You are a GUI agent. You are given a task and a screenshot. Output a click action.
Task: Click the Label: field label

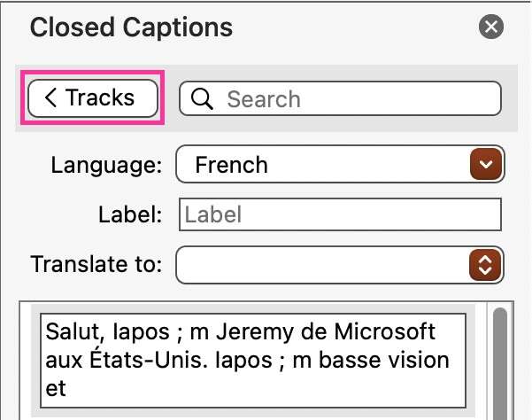coord(130,214)
